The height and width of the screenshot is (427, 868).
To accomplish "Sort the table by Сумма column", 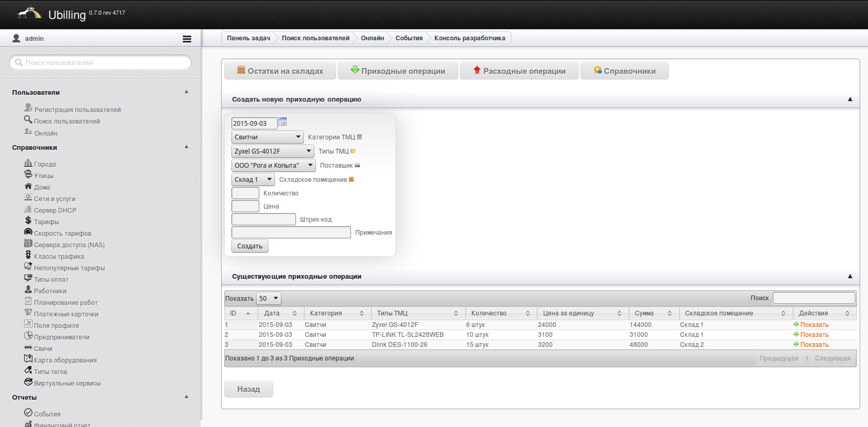I will point(653,313).
